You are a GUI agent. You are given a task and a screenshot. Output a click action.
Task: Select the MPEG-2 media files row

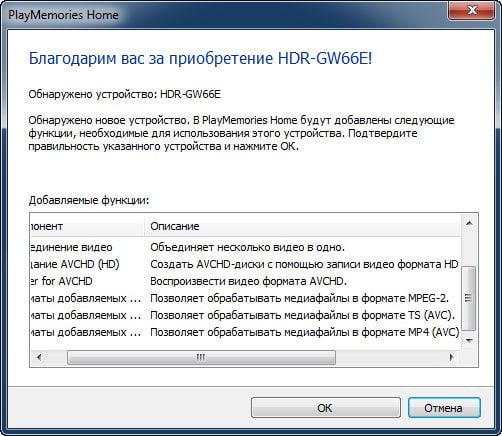(245, 298)
